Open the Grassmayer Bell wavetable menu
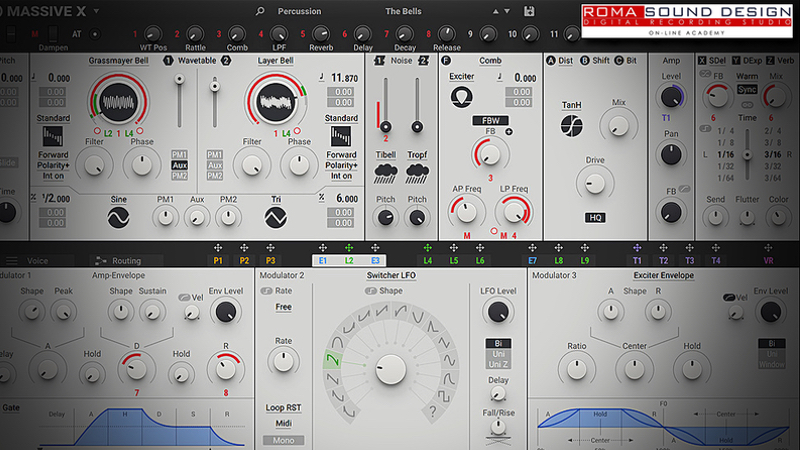The width and height of the screenshot is (800, 450). pos(118,60)
